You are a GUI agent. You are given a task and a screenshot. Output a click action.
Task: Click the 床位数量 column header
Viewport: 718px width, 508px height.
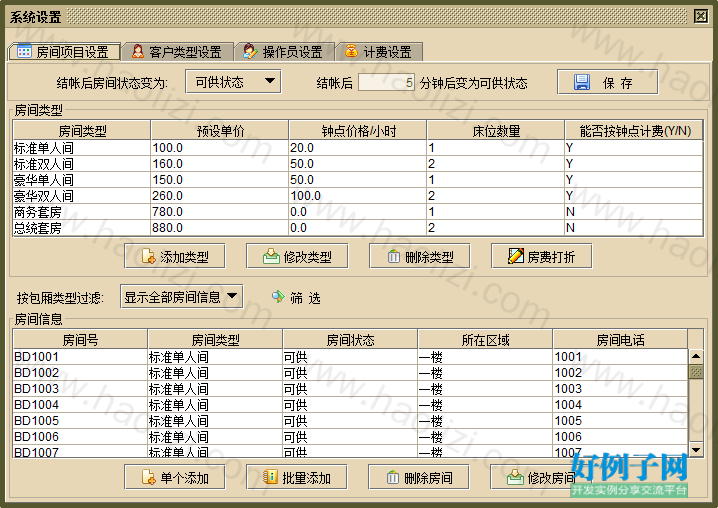point(495,131)
